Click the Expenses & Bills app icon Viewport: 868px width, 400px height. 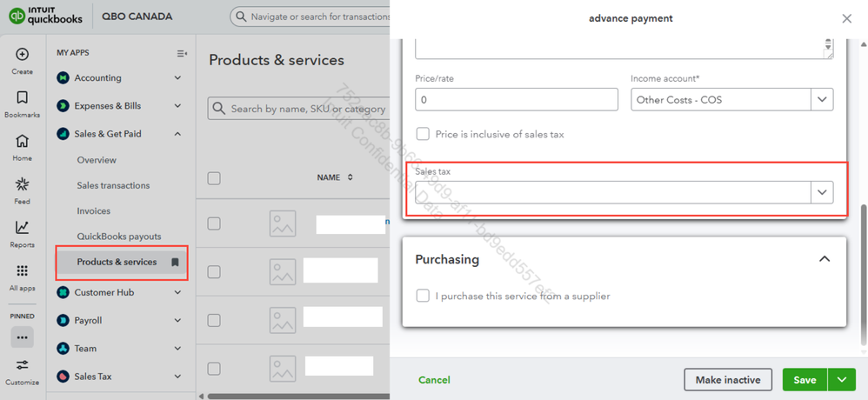tap(63, 106)
